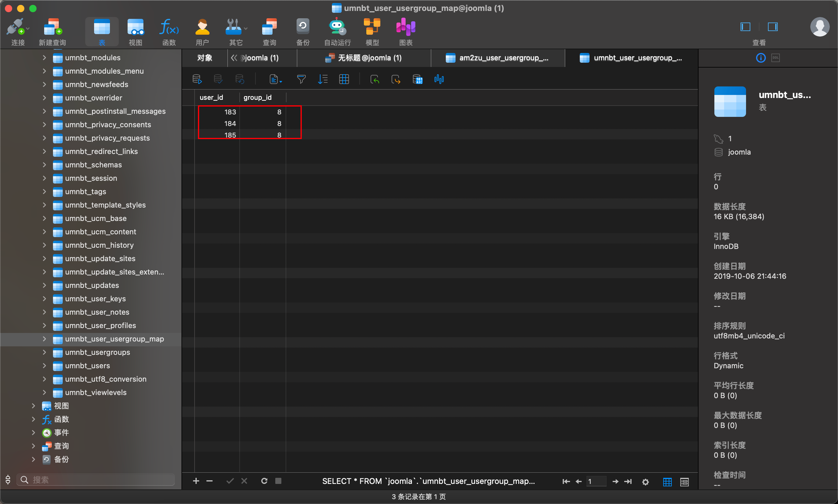
Task: Show the DDL panel icon
Action: click(x=776, y=58)
